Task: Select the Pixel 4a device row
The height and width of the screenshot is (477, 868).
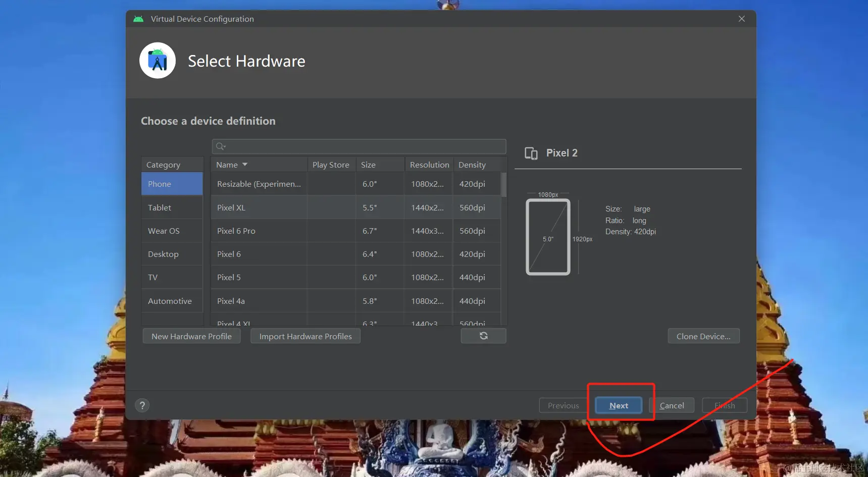Action: [355, 301]
